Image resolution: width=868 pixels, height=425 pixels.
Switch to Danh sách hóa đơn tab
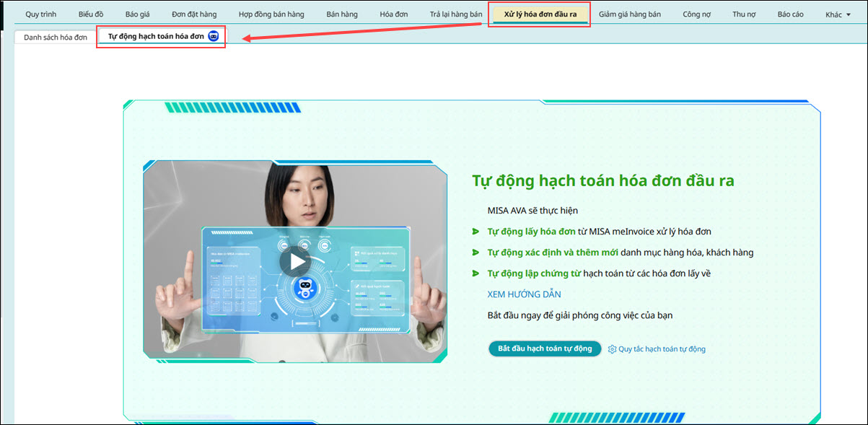pos(56,37)
